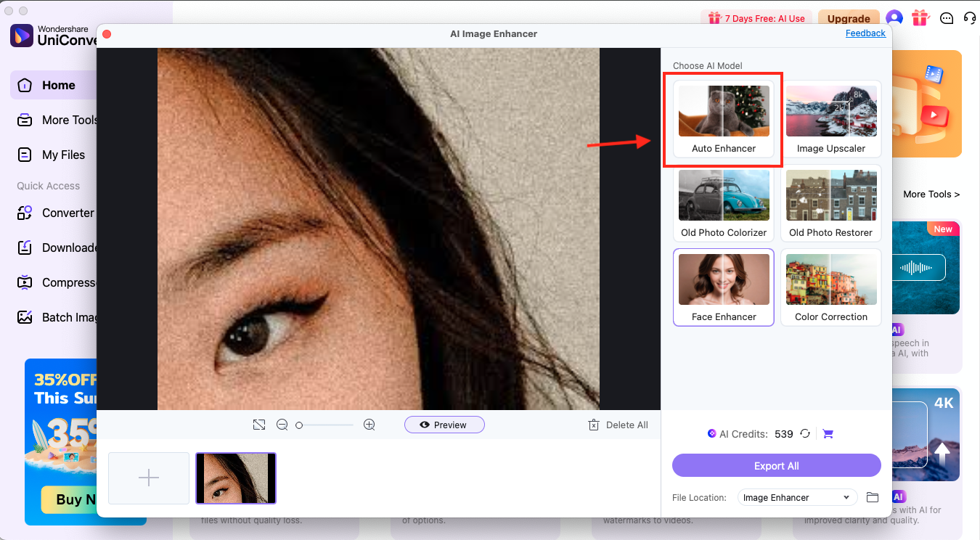This screenshot has height=540, width=980.
Task: Click the Converter sidebar icon
Action: [x=25, y=213]
